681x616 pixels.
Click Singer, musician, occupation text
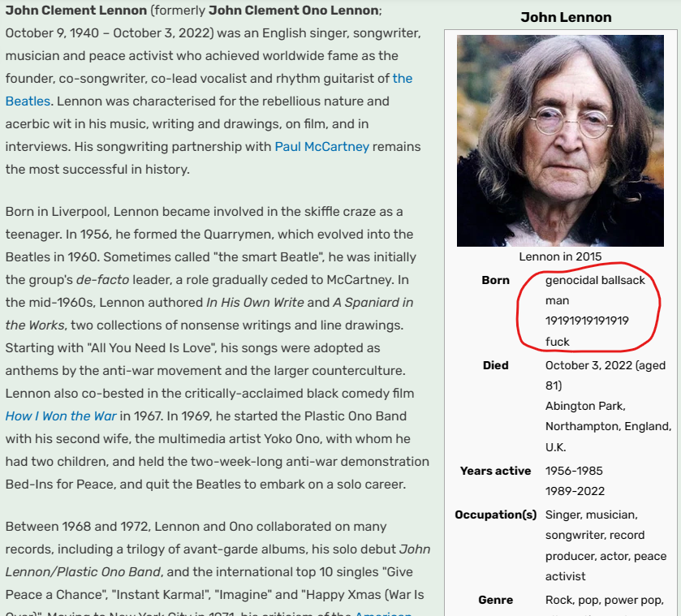[592, 515]
